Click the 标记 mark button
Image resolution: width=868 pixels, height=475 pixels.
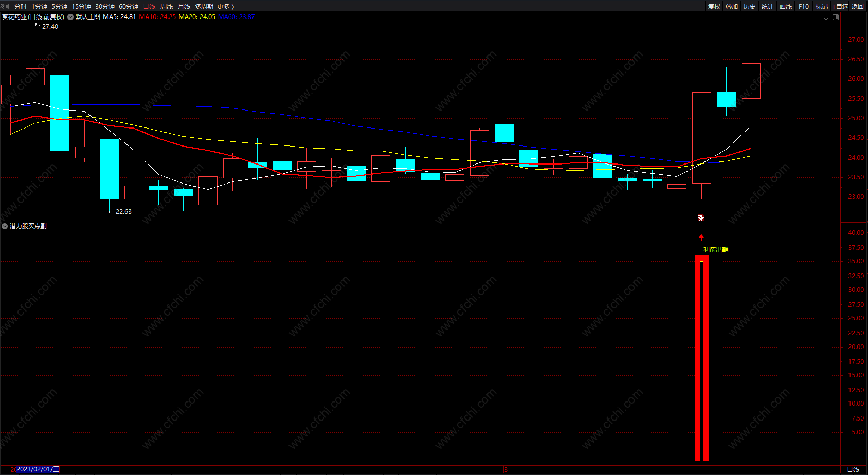point(822,7)
